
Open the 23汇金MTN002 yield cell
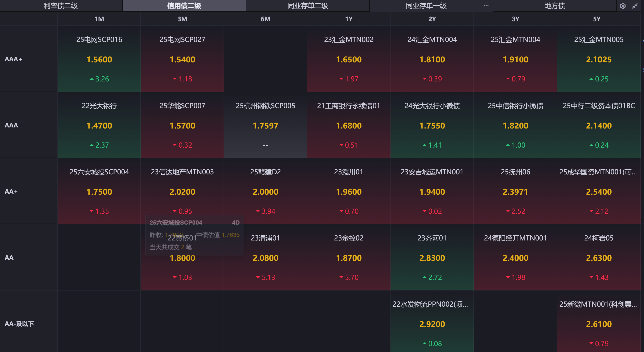pyautogui.click(x=349, y=59)
